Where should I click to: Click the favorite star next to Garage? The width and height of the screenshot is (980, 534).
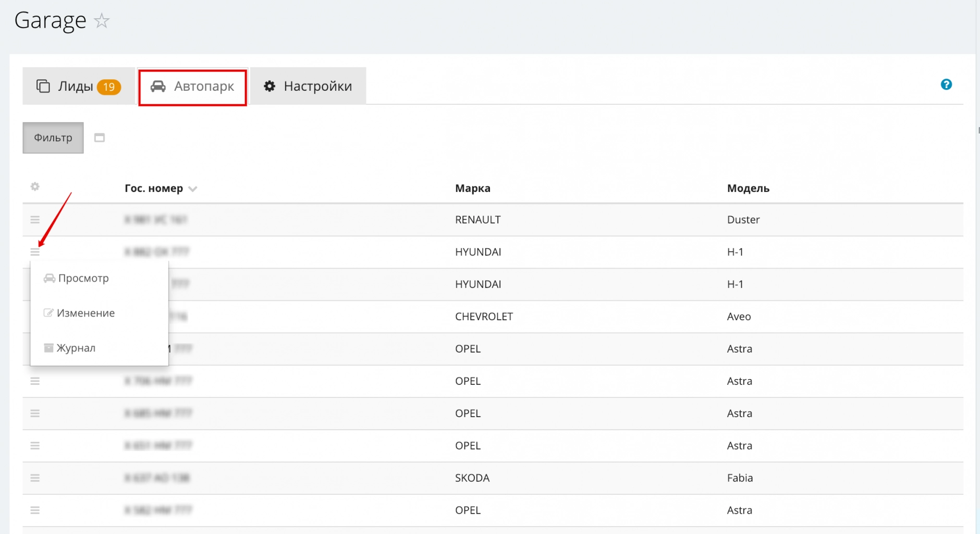pos(102,21)
